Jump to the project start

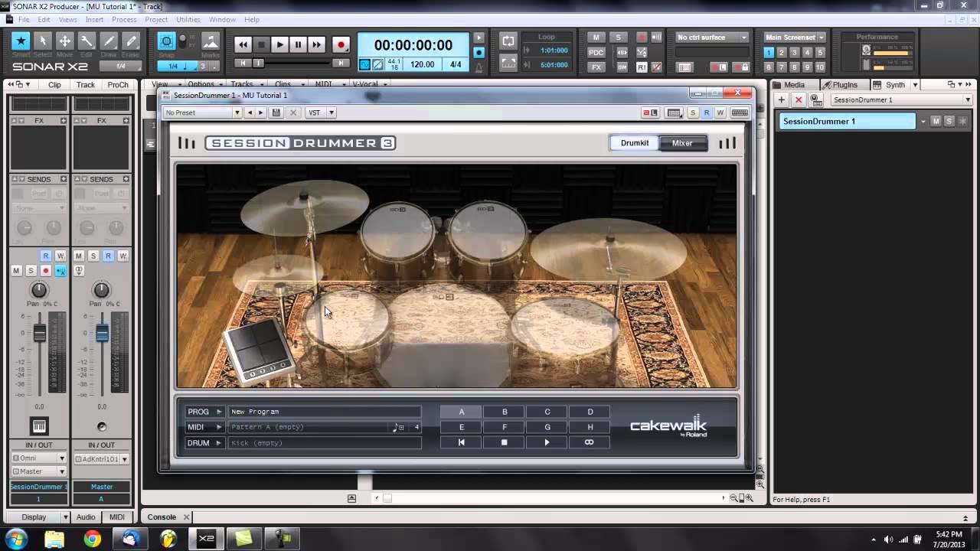pos(243,64)
